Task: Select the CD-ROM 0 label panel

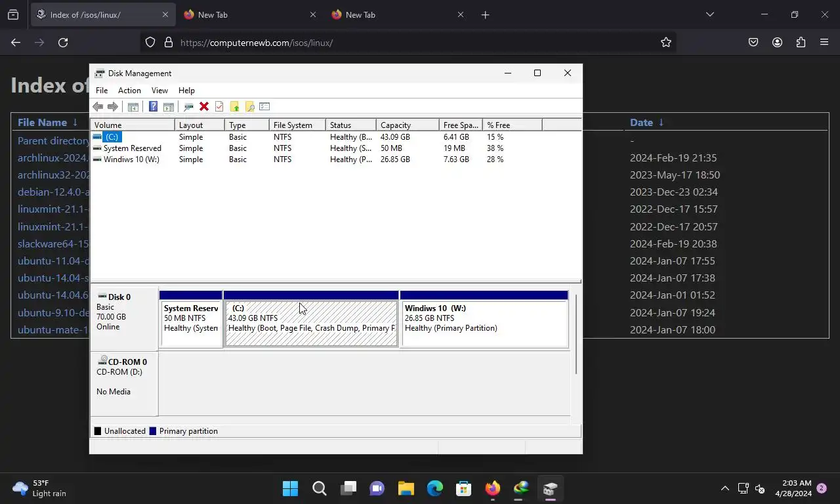Action: 124,384
